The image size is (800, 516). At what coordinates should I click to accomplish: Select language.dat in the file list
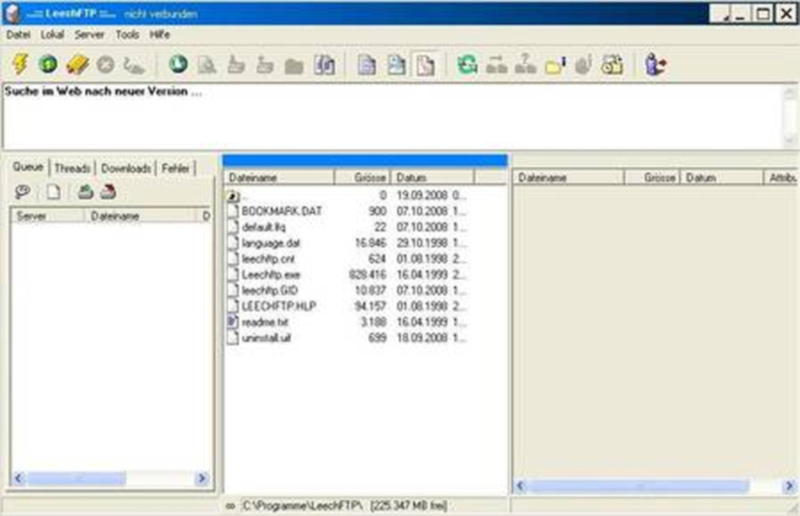(270, 242)
